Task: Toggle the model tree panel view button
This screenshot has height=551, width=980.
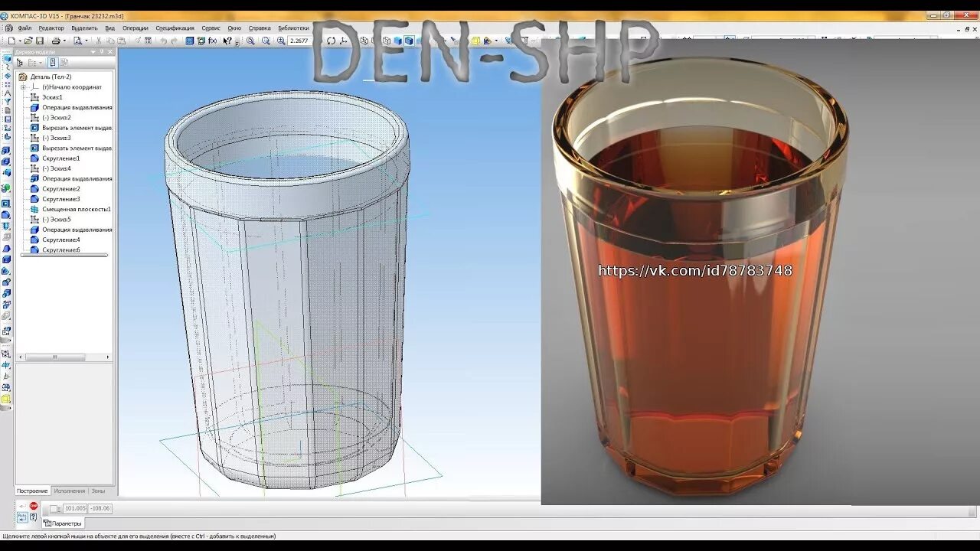Action: click(x=53, y=63)
